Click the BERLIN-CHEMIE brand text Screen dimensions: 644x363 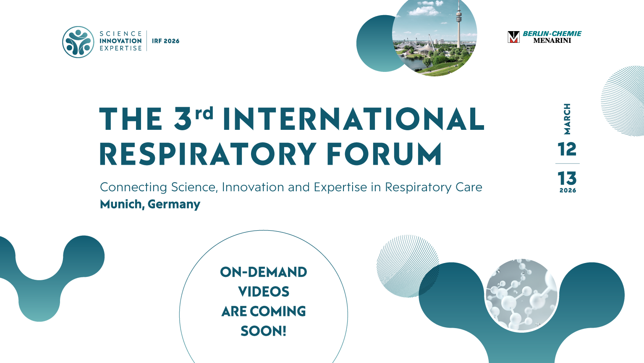pos(552,34)
